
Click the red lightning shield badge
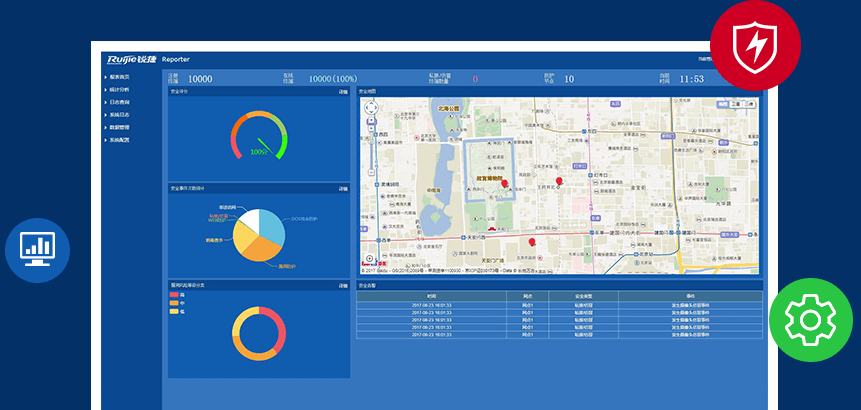[755, 44]
